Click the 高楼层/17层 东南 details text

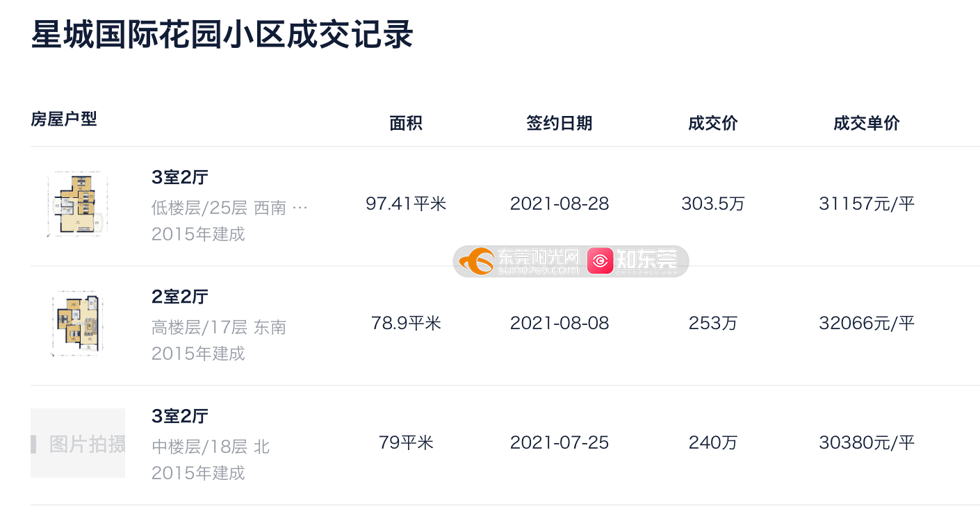coord(219,327)
